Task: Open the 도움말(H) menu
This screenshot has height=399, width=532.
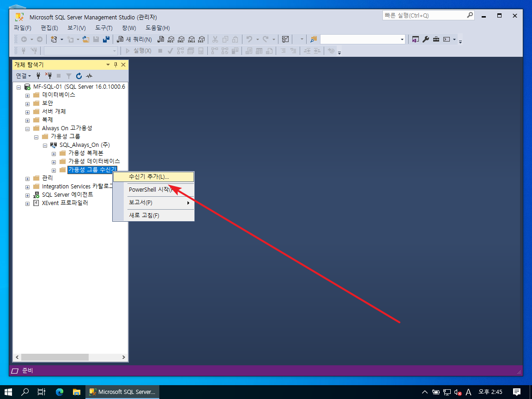Action: click(x=158, y=28)
